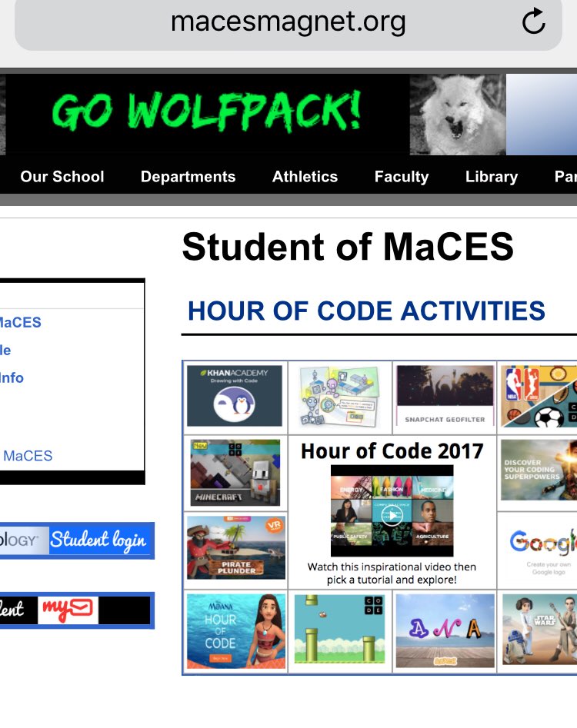Open the Pirate Plunder VR tile
This screenshot has height=728, width=577.
(236, 548)
